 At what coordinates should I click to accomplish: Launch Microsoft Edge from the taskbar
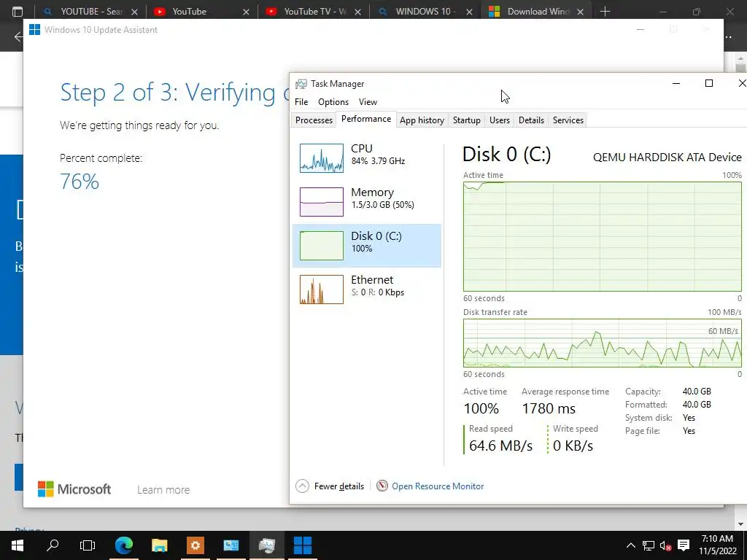click(x=124, y=545)
